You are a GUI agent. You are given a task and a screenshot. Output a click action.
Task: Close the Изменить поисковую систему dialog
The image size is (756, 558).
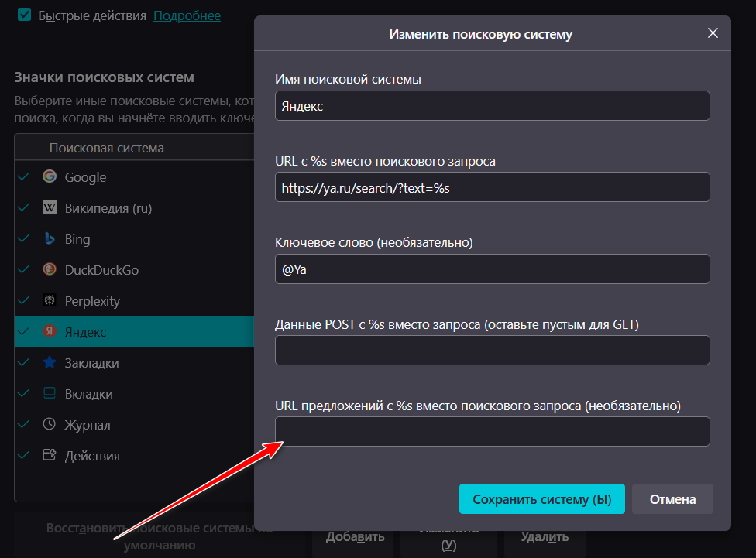713,33
